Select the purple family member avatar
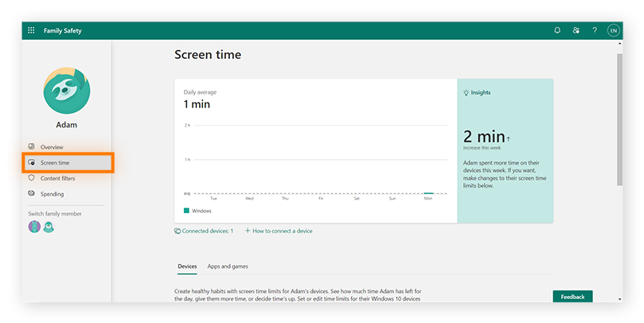 tap(34, 227)
